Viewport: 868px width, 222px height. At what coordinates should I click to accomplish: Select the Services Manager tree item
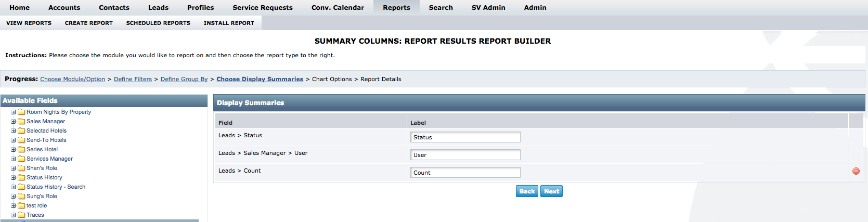point(49,159)
